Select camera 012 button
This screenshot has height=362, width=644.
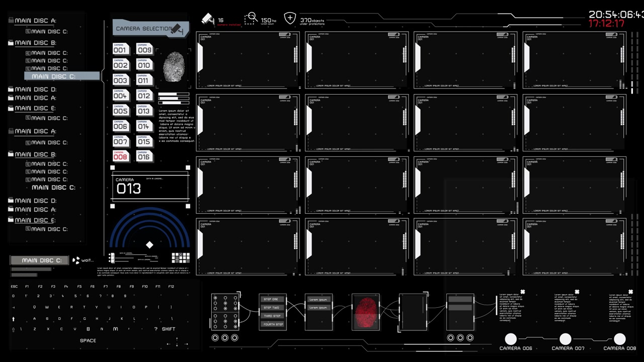coord(144,95)
